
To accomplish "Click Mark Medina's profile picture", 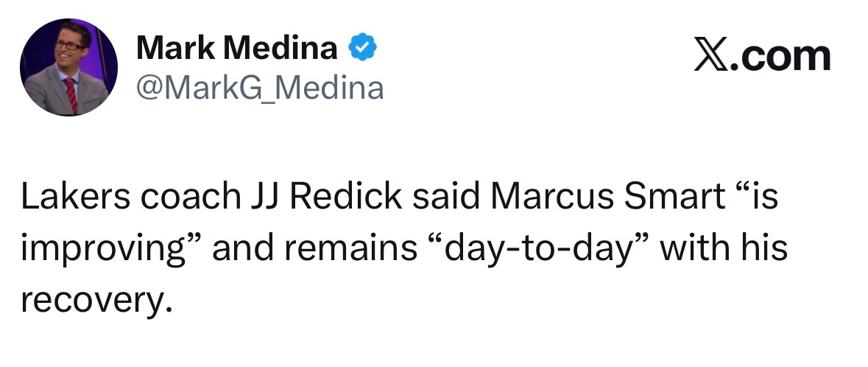I will tap(68, 67).
